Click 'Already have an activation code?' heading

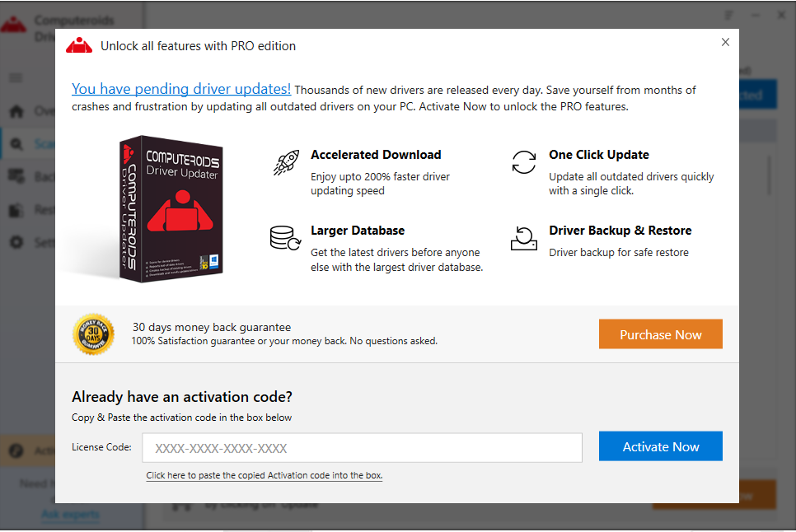pos(182,397)
